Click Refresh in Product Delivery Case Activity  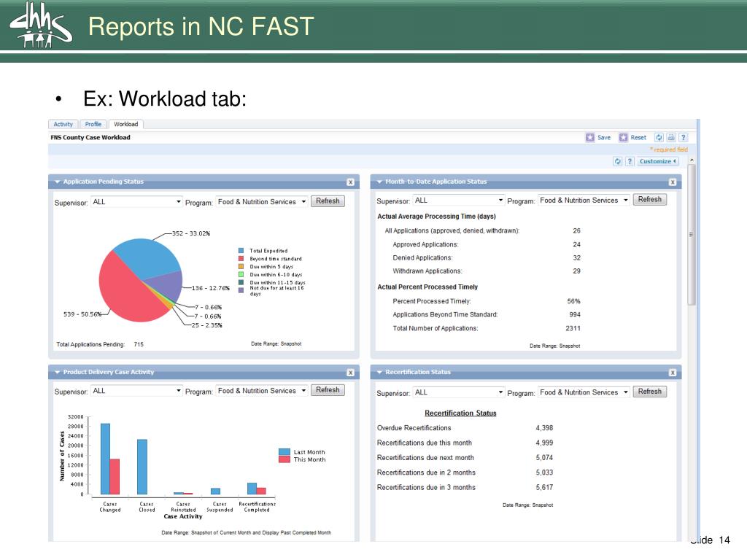(328, 390)
